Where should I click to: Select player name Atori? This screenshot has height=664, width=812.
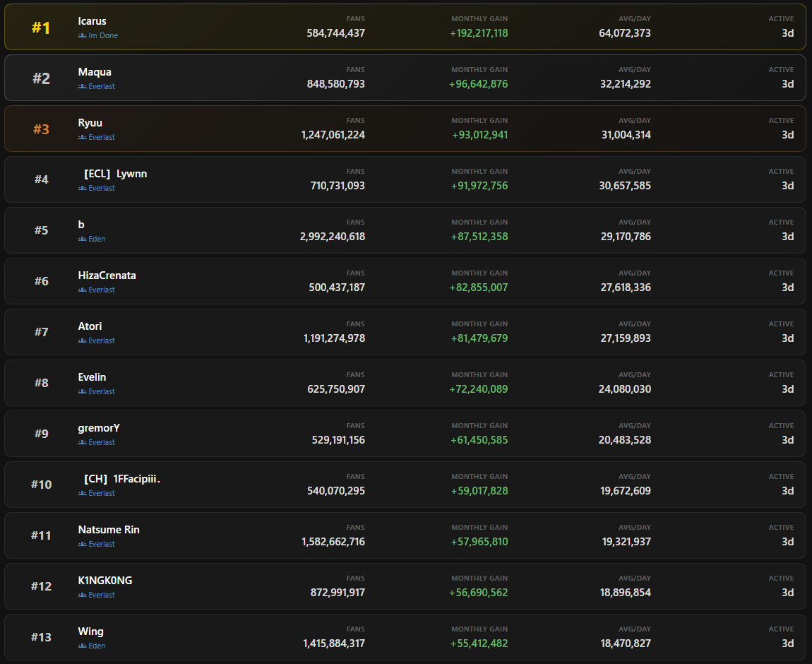tap(90, 326)
